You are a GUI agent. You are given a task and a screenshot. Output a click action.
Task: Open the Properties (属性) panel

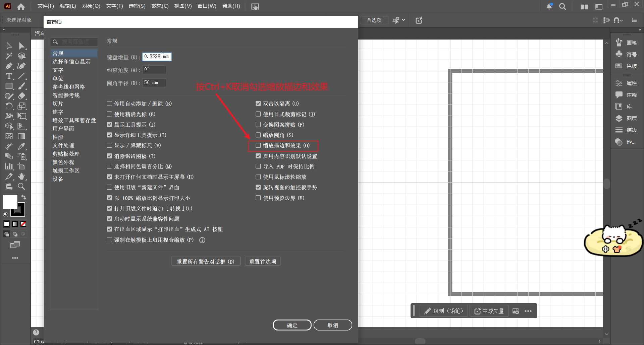click(626, 83)
